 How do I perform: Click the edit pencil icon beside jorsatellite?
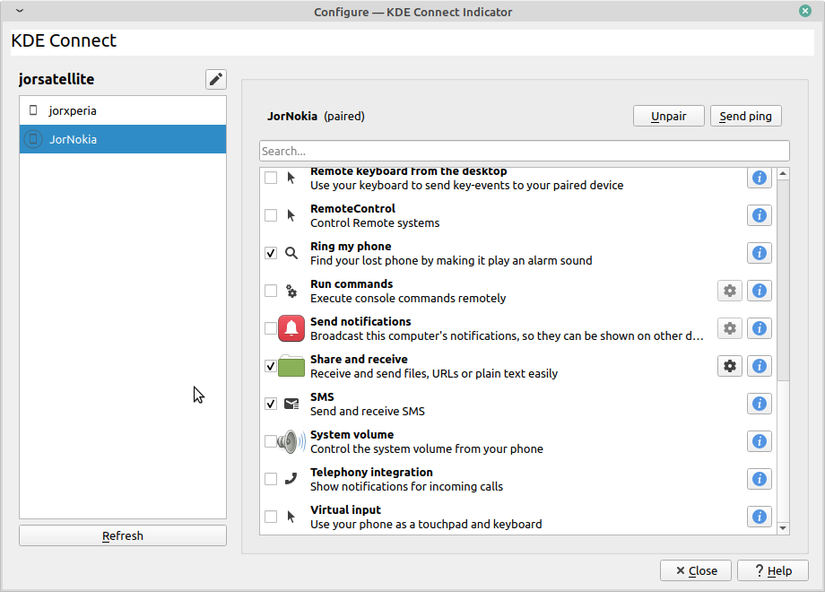pyautogui.click(x=216, y=79)
